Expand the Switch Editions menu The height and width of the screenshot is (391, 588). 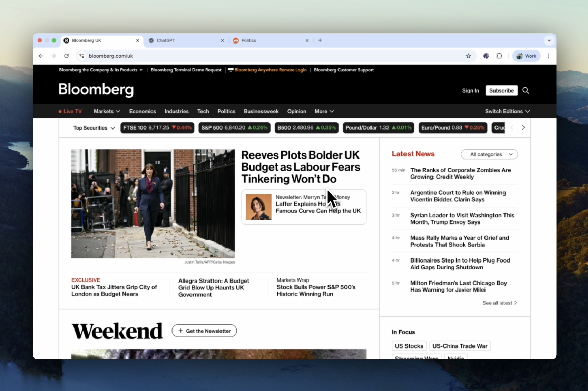[x=507, y=111]
